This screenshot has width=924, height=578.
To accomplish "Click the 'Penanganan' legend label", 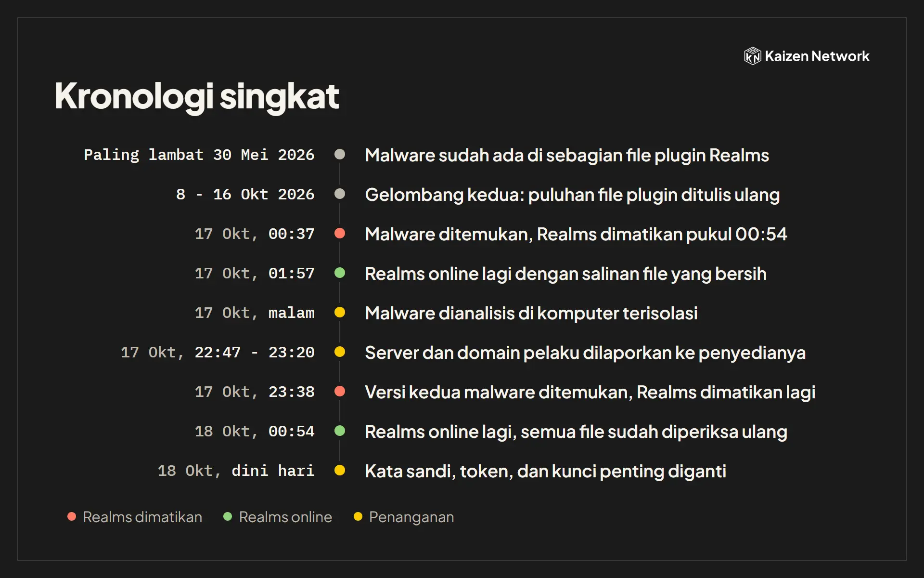I will 411,517.
